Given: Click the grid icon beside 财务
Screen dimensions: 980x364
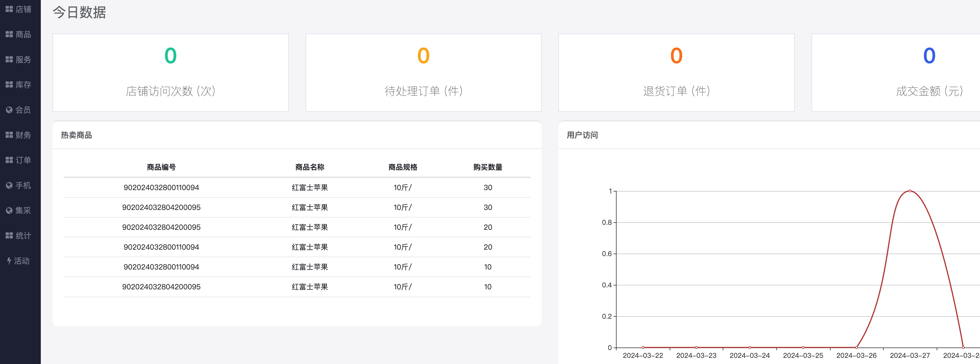Looking at the screenshot, I should 9,135.
